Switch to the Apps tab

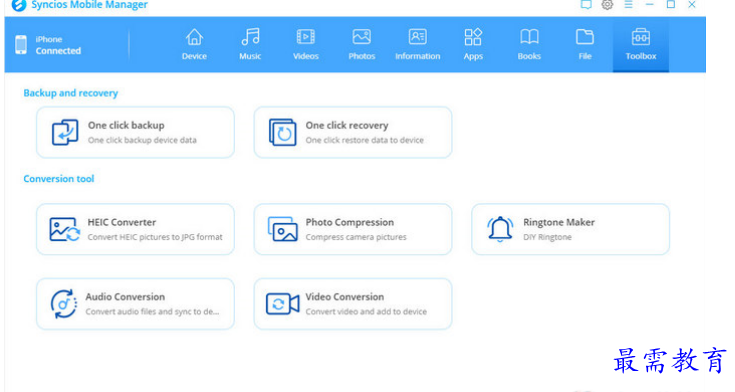(473, 44)
